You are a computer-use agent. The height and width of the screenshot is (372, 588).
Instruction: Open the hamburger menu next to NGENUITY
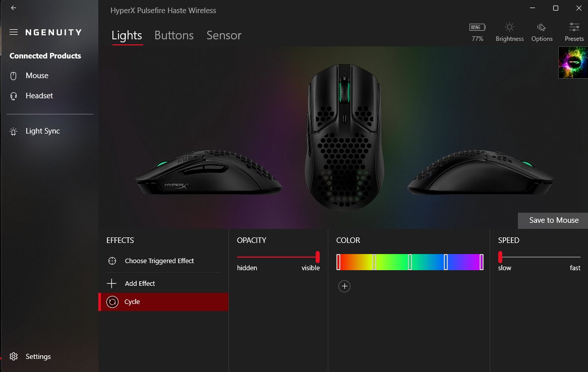point(14,32)
